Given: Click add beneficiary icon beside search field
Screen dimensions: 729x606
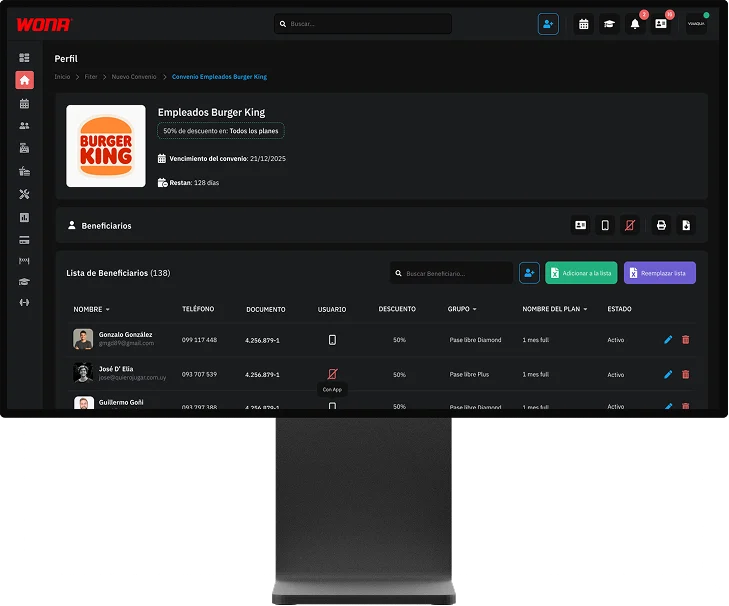Looking at the screenshot, I should 529,273.
